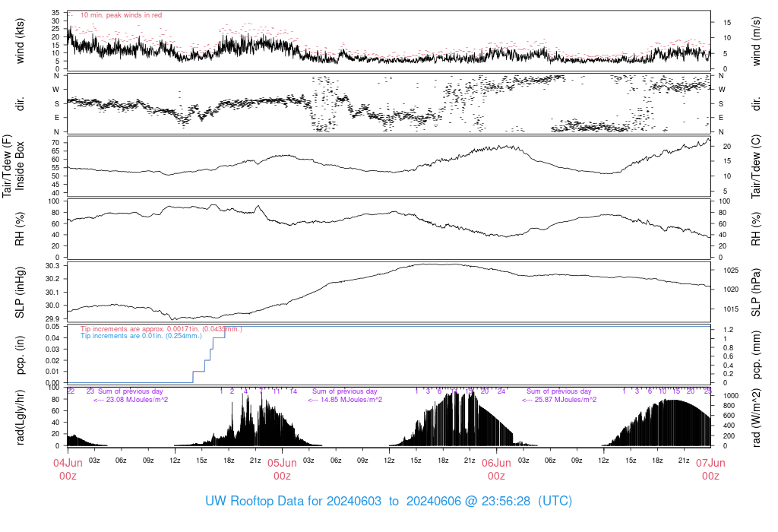Click the 'pcp. (mm)' right axis label
Image resolution: width=778 pixels, height=532 pixels.
pyautogui.click(x=756, y=355)
